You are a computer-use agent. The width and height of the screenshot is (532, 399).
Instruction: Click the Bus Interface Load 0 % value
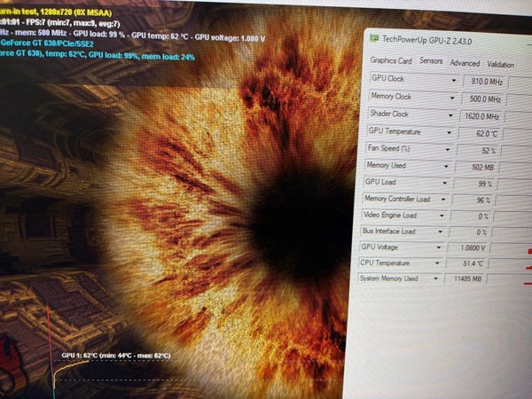tap(470, 232)
